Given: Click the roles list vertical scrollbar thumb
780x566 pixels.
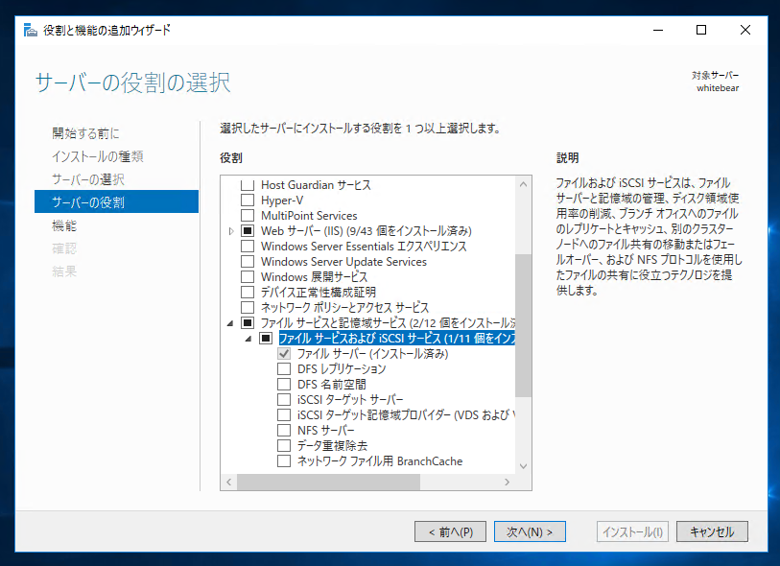Looking at the screenshot, I should click(523, 325).
